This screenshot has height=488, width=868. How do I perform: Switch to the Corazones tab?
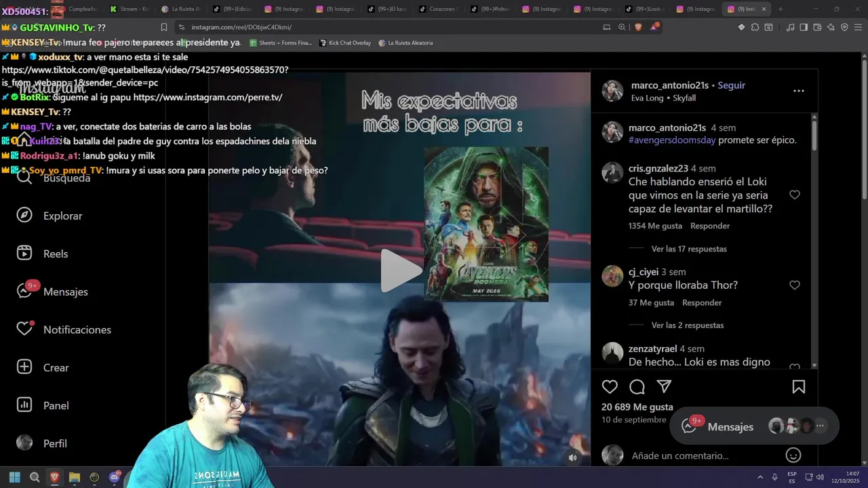pyautogui.click(x=437, y=9)
